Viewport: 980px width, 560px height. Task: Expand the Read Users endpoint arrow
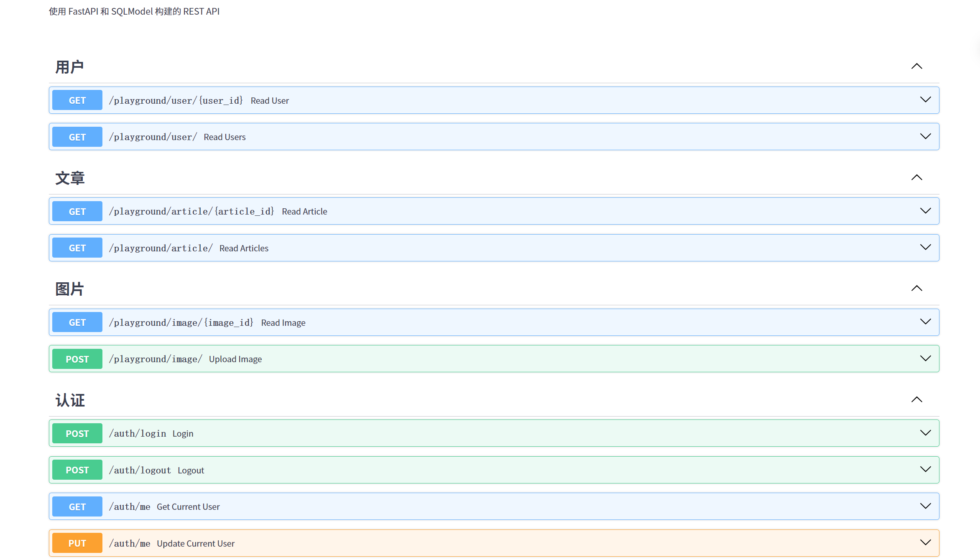click(925, 137)
